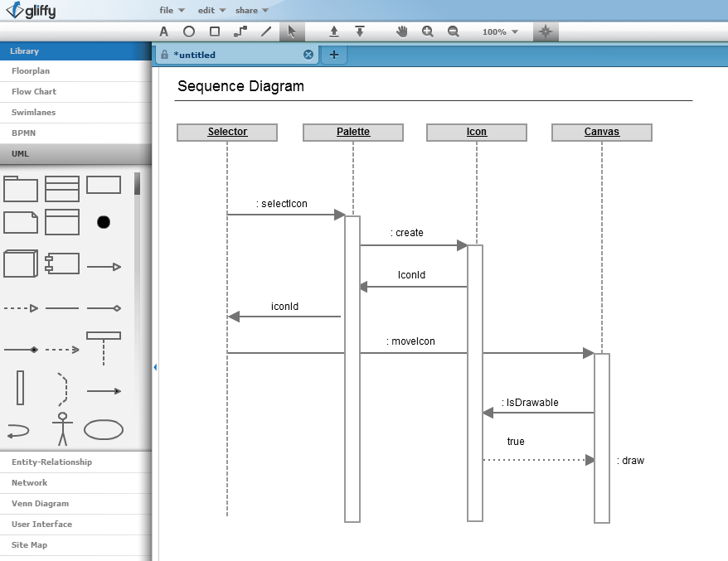Select the use case oval shape
The image size is (728, 561).
click(x=103, y=430)
